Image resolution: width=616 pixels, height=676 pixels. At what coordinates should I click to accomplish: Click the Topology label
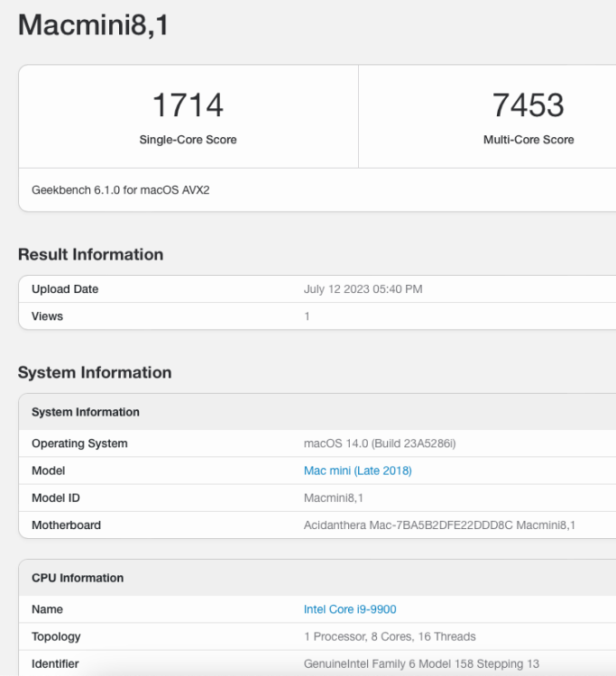[x=56, y=636]
